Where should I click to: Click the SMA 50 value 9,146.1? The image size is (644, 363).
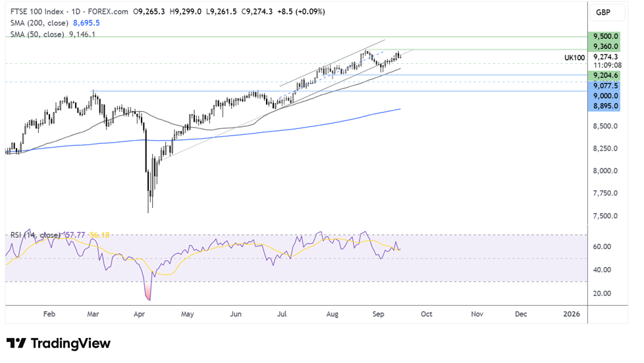(82, 34)
